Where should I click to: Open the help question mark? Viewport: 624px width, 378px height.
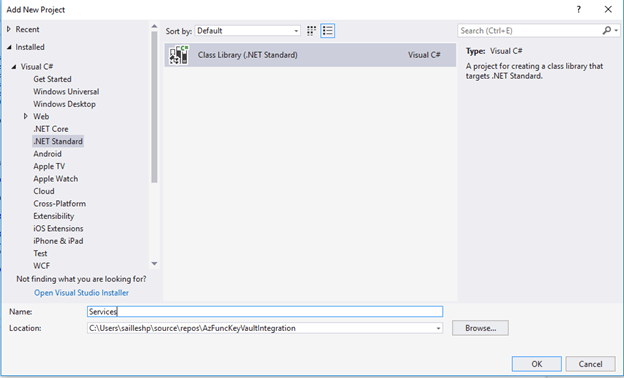click(x=578, y=10)
